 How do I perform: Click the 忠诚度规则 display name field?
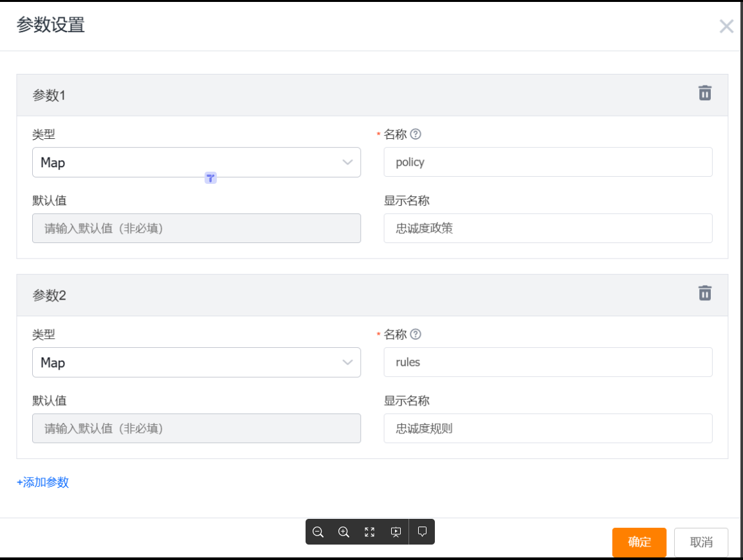(548, 428)
